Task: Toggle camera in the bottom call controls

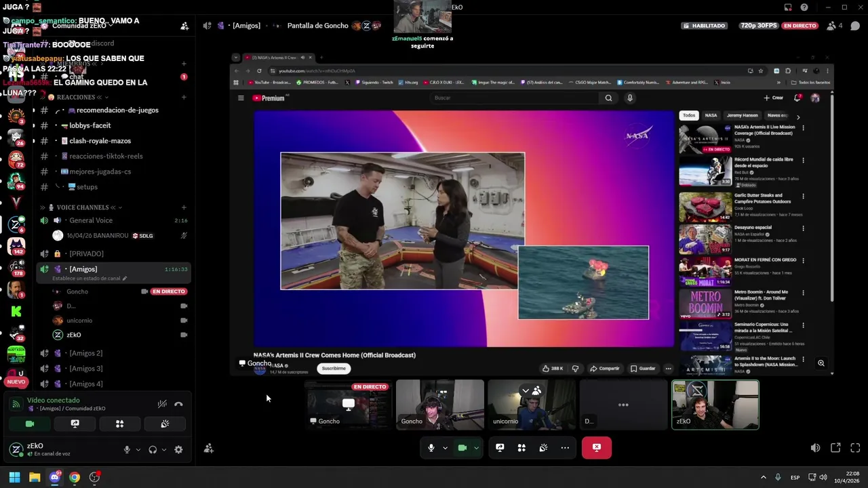Action: click(x=462, y=447)
